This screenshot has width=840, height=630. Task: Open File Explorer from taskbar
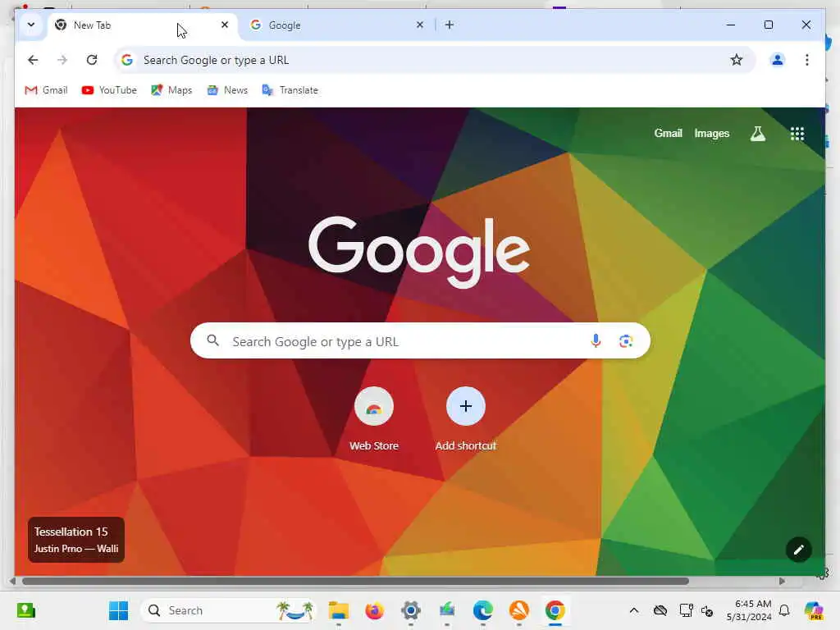tap(339, 610)
